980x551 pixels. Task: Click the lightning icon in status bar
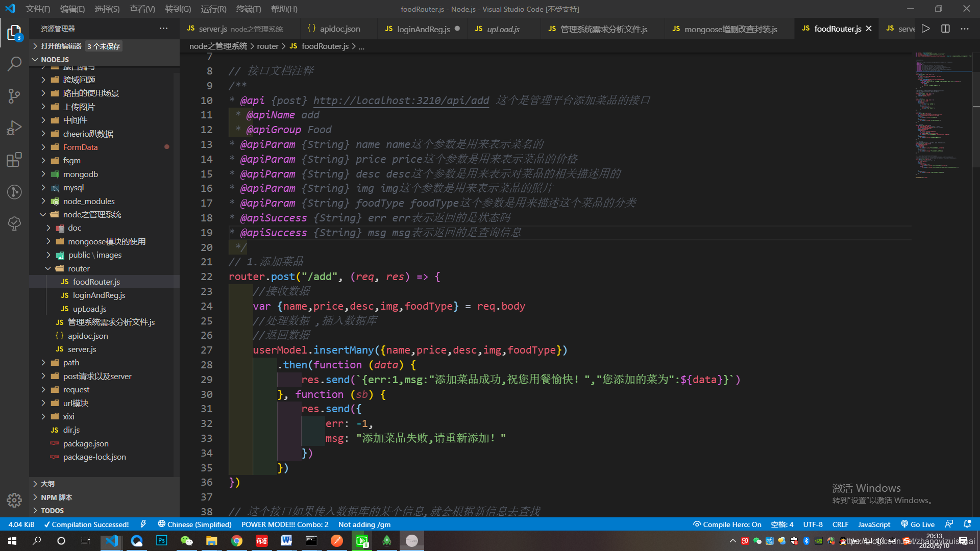point(143,524)
